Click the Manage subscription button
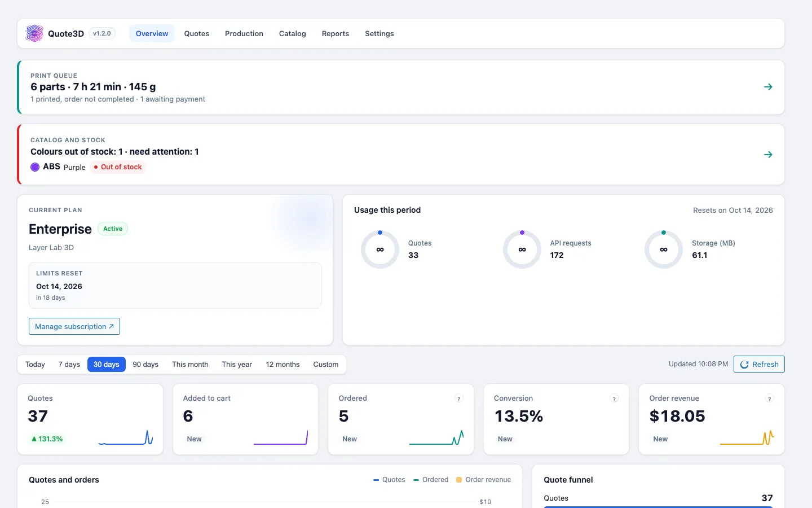This screenshot has width=812, height=508. pos(74,326)
